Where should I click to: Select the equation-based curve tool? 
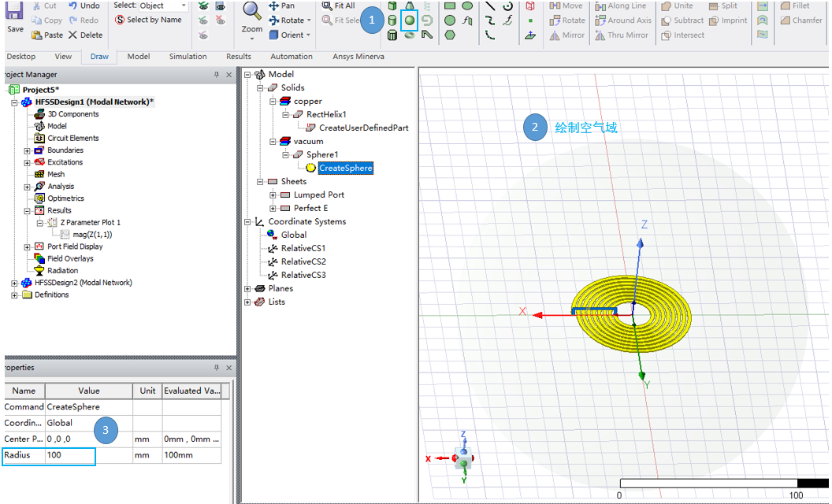click(508, 20)
